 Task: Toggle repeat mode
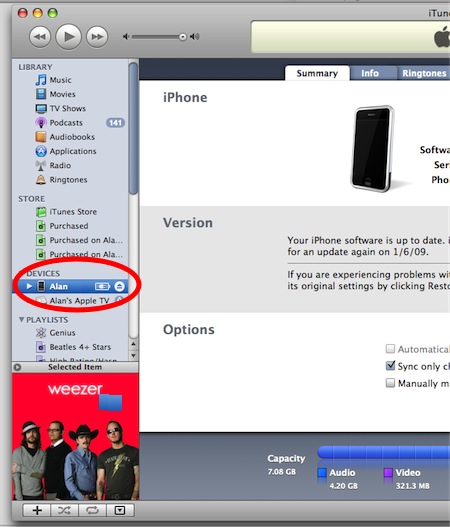coord(92,510)
